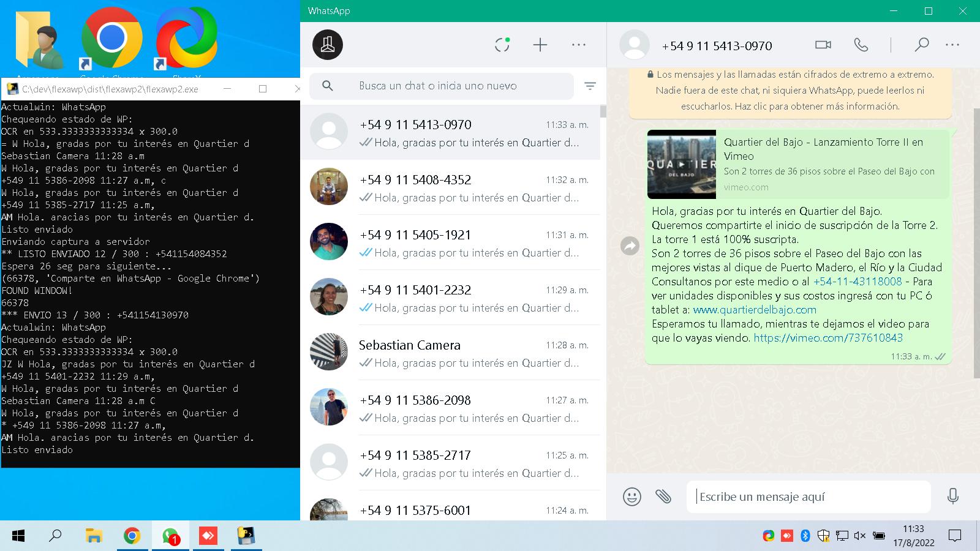Switch to WhatsApp in taskbar

(170, 536)
